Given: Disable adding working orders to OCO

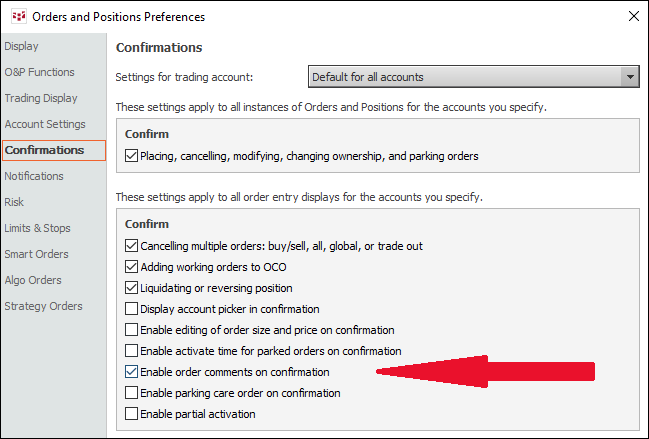Looking at the screenshot, I should tap(132, 267).
